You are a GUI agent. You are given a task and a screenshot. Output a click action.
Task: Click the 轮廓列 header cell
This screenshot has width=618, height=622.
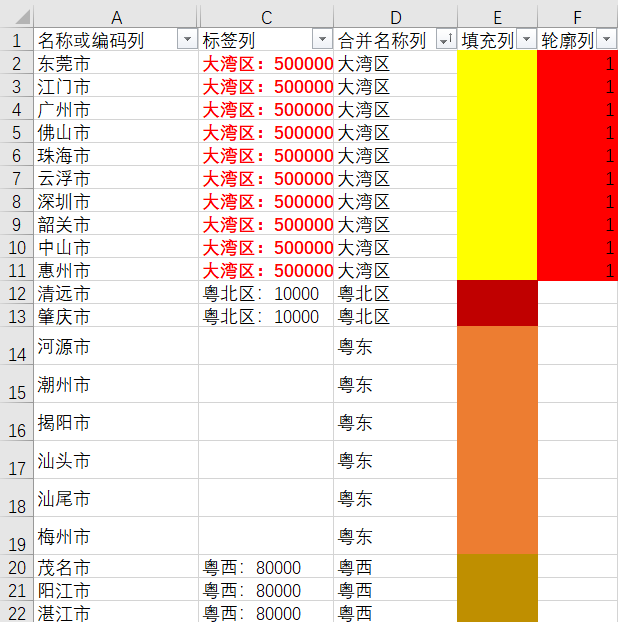(578, 40)
